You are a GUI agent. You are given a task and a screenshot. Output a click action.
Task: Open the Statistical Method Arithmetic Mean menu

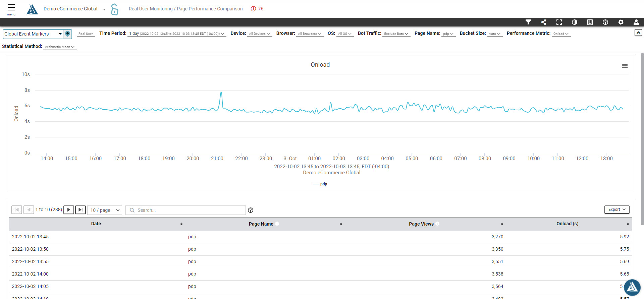(x=60, y=47)
